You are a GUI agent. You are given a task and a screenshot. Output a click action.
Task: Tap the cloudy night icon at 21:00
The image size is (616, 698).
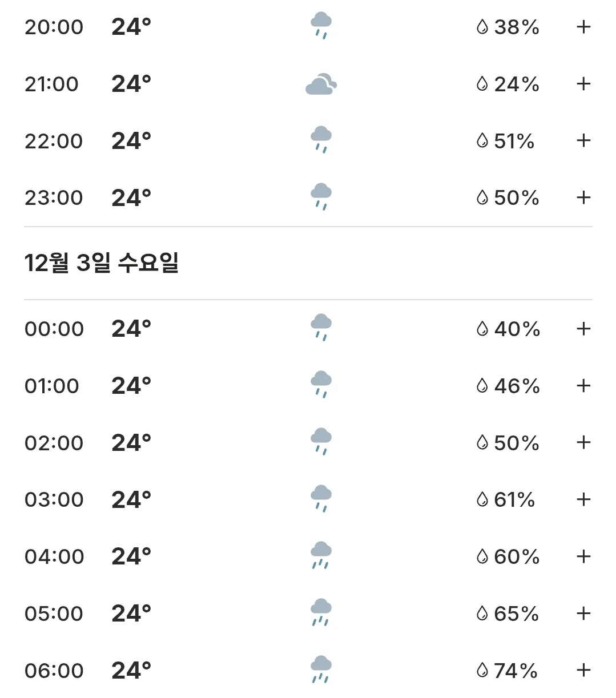coord(321,84)
